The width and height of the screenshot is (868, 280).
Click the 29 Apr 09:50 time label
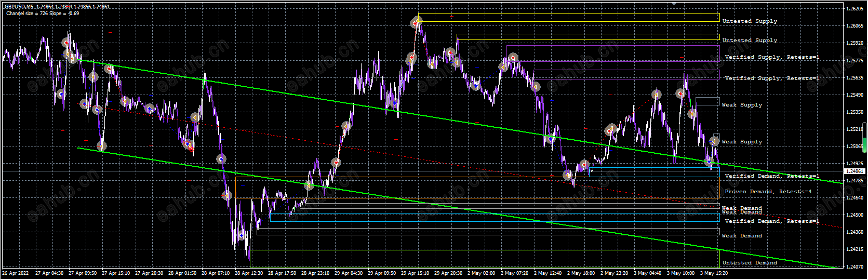(382, 273)
